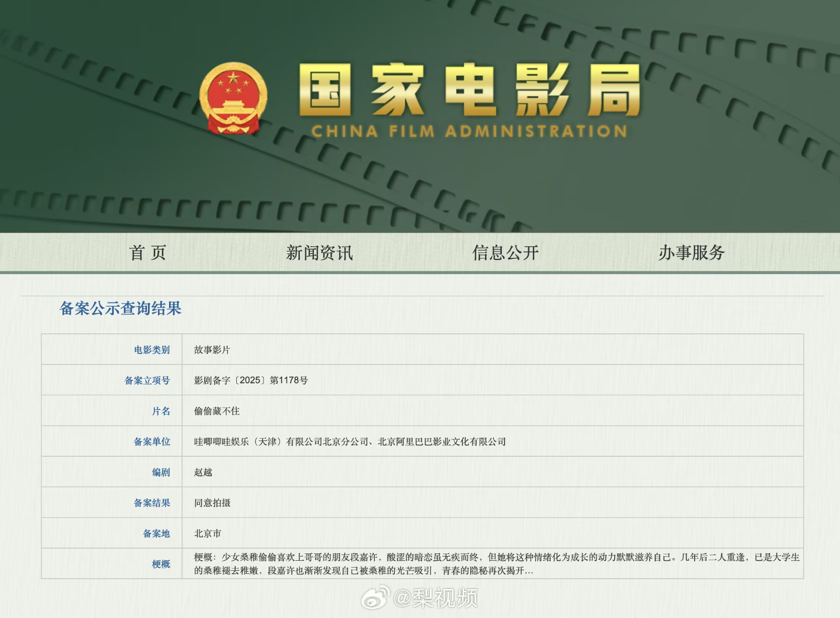Select the 影剧备字〔2025〕第1178号 value
Image resolution: width=840 pixels, height=618 pixels.
click(251, 380)
